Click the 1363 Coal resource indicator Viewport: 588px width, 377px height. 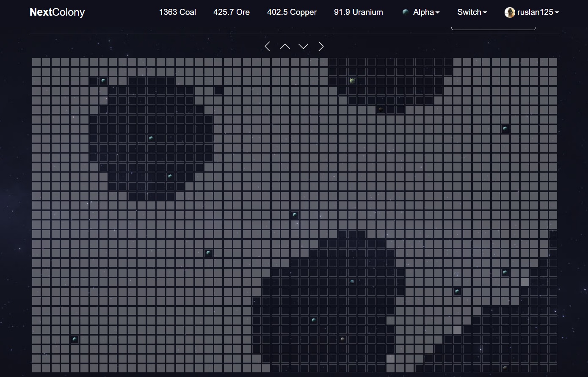coord(177,12)
